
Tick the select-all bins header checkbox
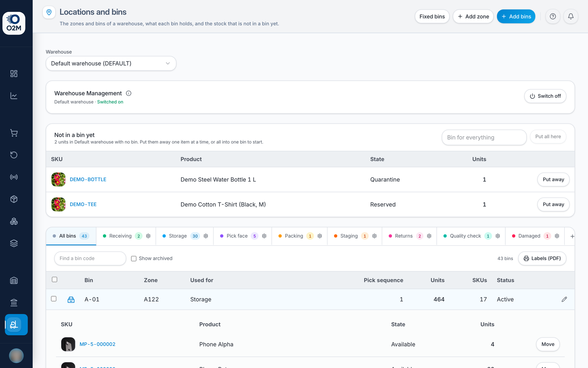coord(55,279)
